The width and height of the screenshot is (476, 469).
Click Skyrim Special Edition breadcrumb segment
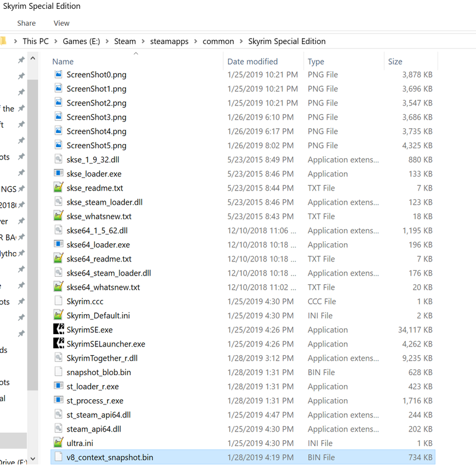click(x=287, y=41)
